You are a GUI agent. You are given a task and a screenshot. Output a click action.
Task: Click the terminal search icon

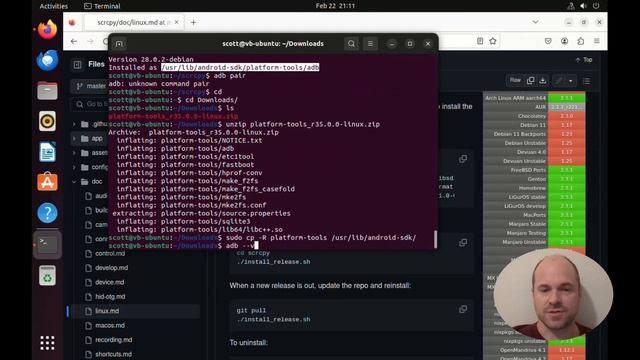pyautogui.click(x=351, y=44)
